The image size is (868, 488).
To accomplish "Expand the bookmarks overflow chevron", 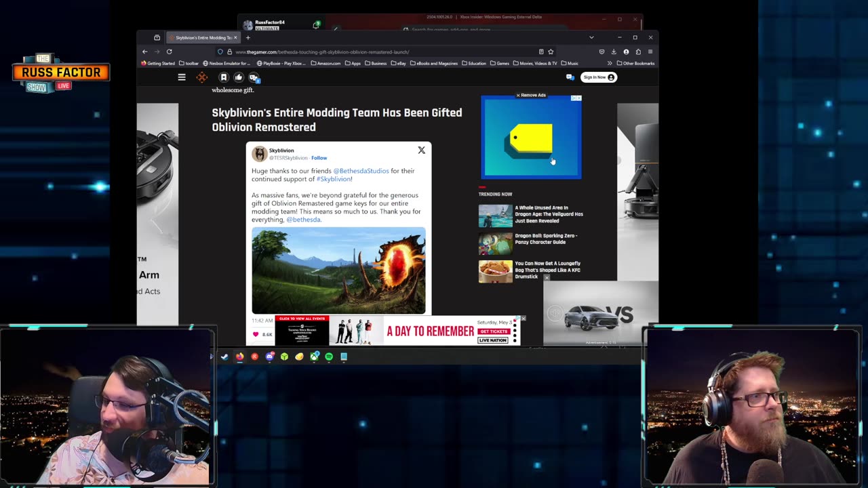I will pos(609,63).
